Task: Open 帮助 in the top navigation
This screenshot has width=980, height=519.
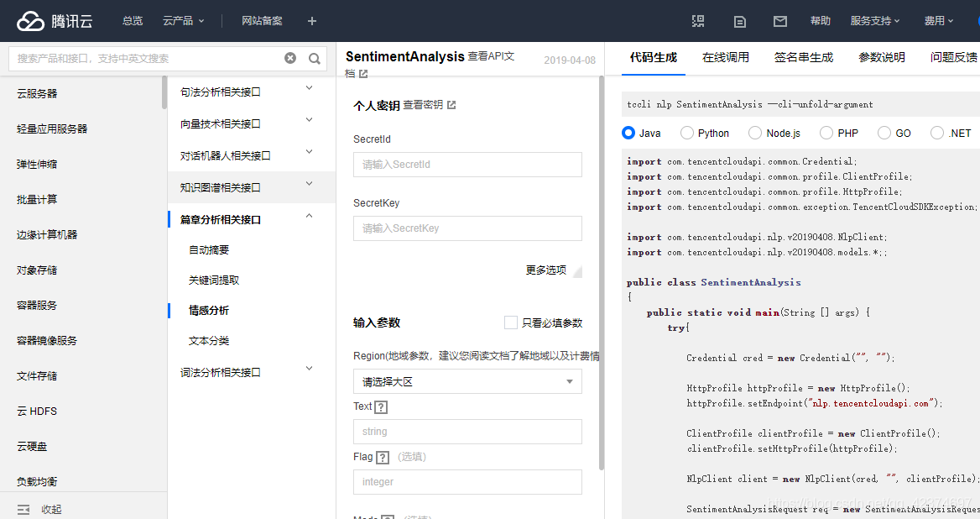Action: [820, 21]
